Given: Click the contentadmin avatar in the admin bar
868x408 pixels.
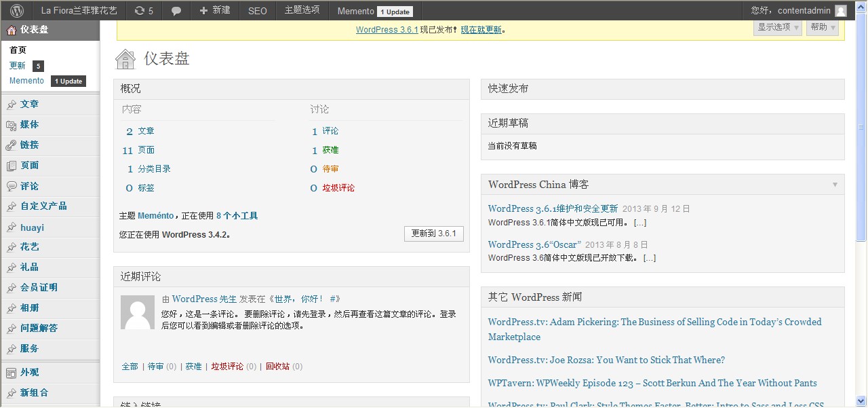Looking at the screenshot, I should pos(841,10).
